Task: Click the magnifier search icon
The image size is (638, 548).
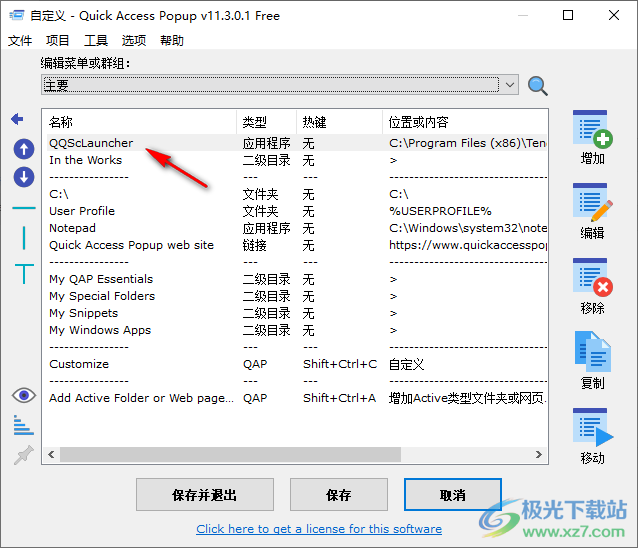Action: tap(537, 85)
